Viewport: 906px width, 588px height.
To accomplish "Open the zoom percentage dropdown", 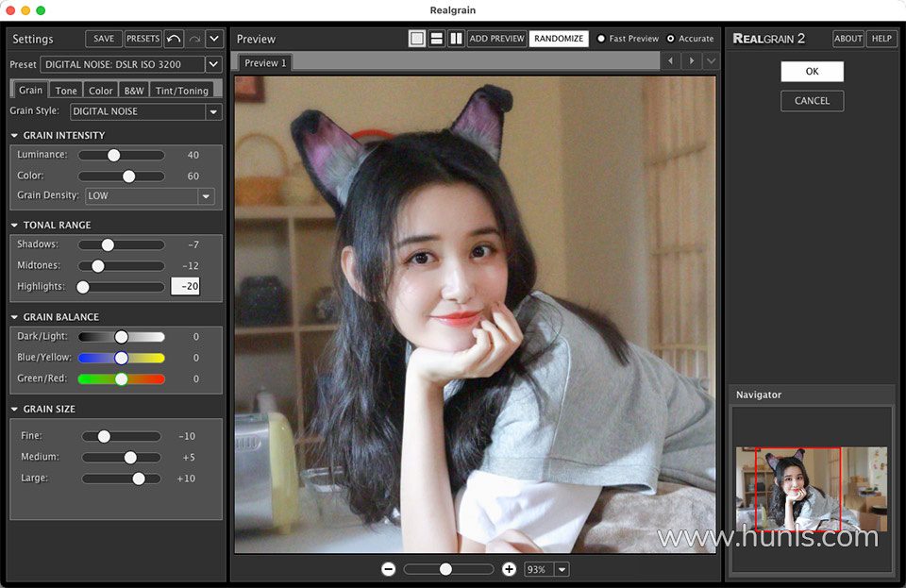I will tap(562, 569).
